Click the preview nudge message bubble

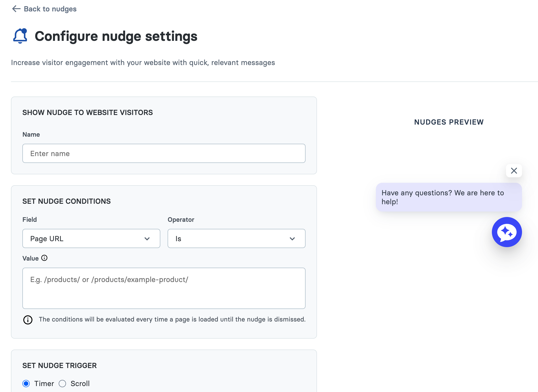coord(448,197)
